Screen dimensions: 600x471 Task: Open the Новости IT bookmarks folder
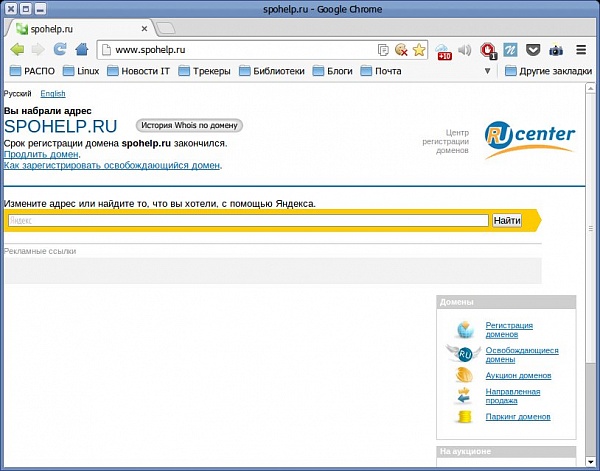click(x=138, y=71)
